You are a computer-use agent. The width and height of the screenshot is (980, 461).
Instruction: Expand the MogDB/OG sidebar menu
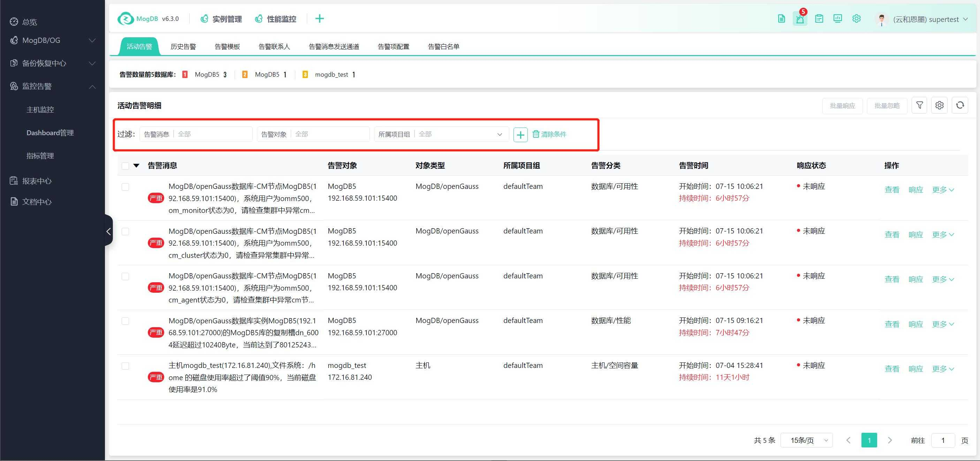click(92, 40)
